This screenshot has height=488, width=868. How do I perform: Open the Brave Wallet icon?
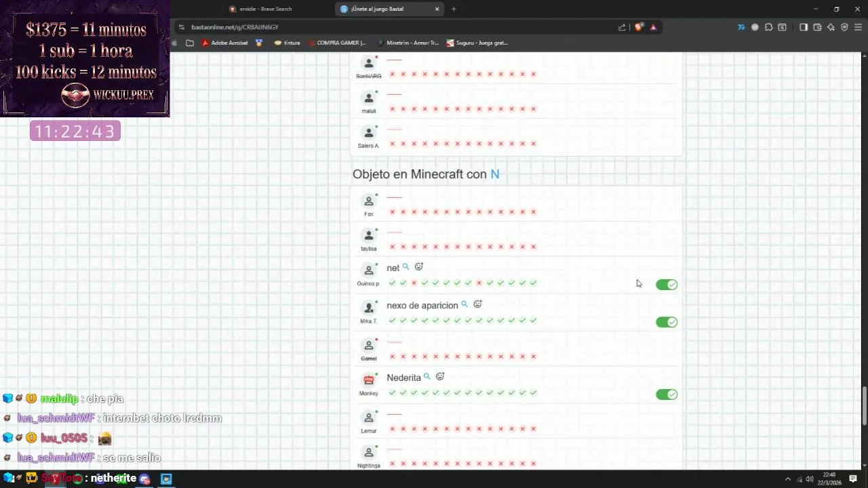coord(817,27)
